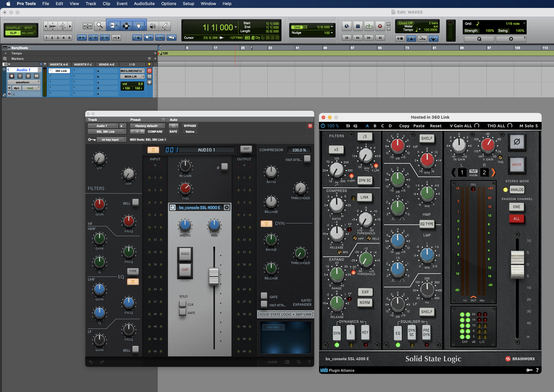Viewport: 554px width, 392px height.
Task: Click the power icon in Brainworx toolbar
Action: click(x=323, y=126)
